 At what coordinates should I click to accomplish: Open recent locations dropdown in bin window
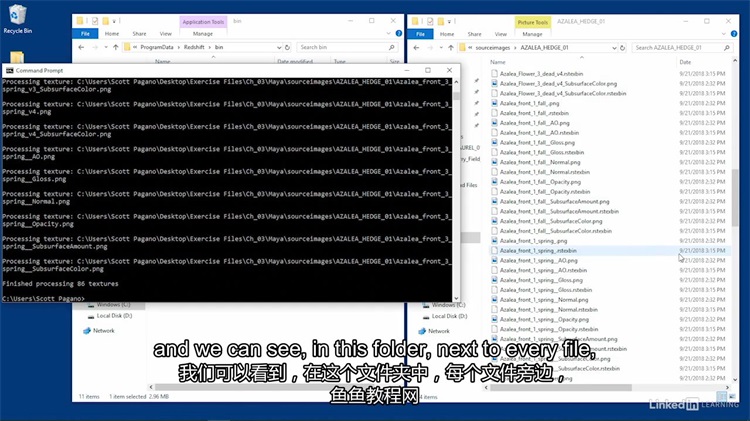(x=106, y=47)
